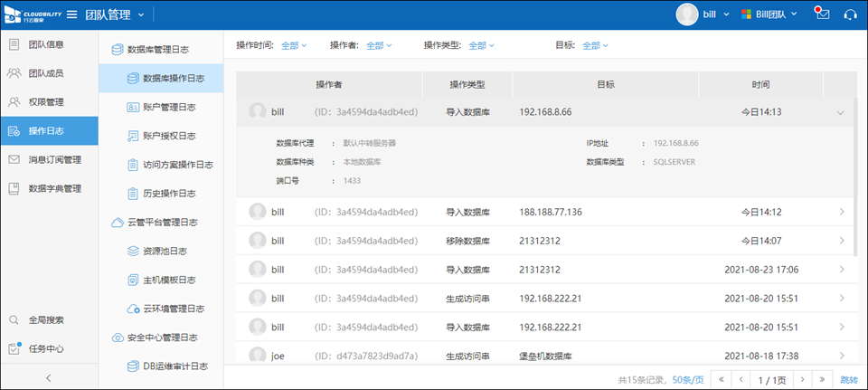868x390 pixels.
Task: Select 消息订阅管理 menu item
Action: pyautogui.click(x=54, y=159)
